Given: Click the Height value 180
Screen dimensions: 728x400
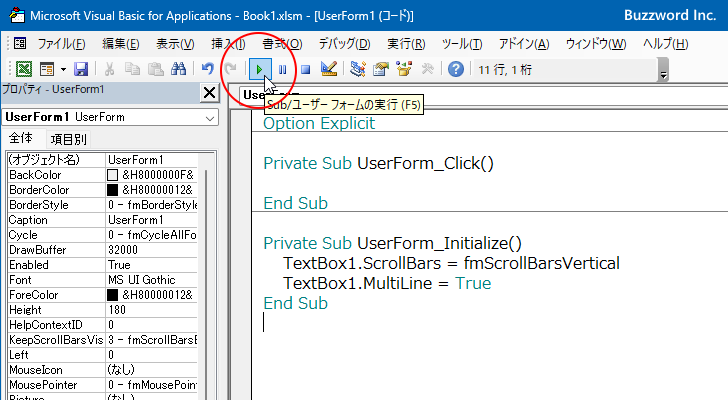Looking at the screenshot, I should pyautogui.click(x=117, y=310).
